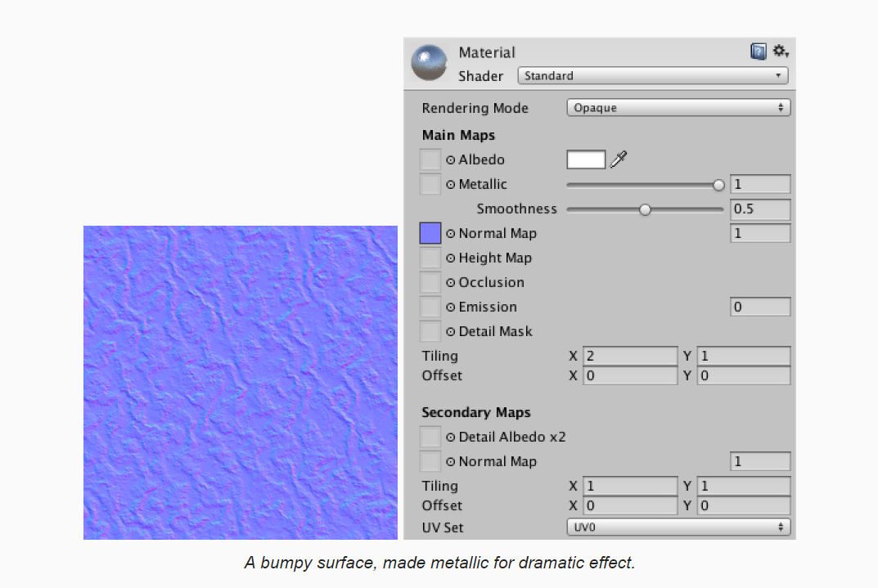Click the Smoothness label

tap(517, 209)
